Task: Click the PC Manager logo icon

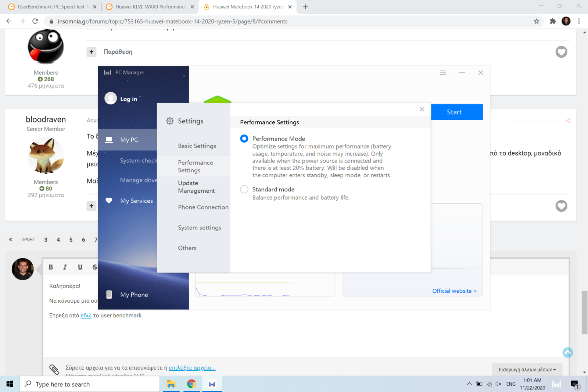Action: [107, 72]
